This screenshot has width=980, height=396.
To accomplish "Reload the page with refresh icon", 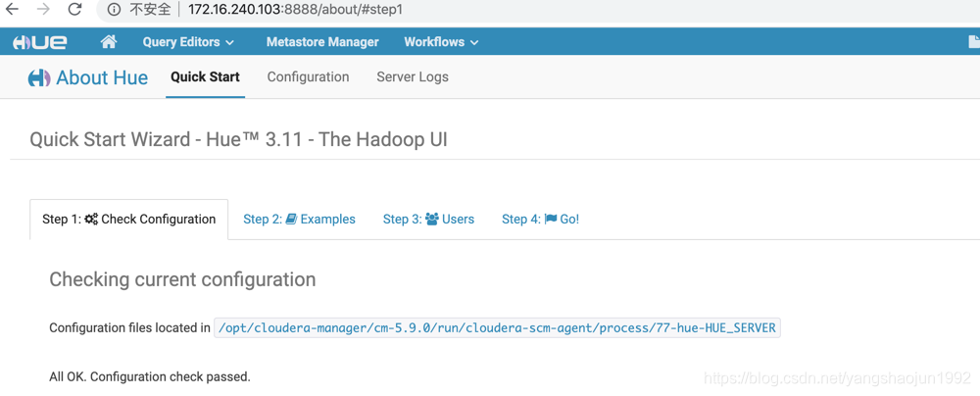I will point(74,10).
